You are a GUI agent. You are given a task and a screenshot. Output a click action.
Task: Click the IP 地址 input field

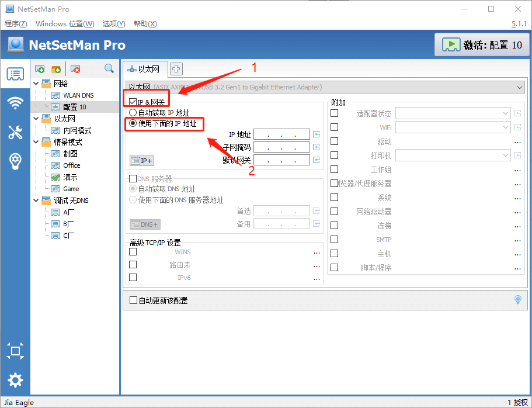(x=281, y=134)
